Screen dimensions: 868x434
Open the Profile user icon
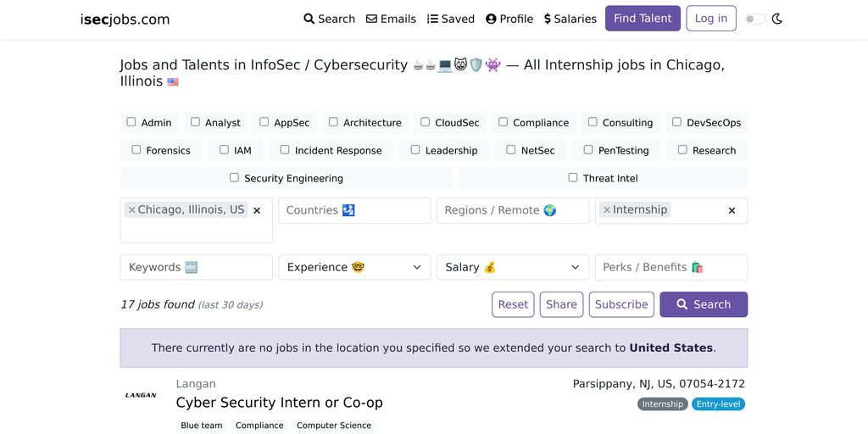491,19
